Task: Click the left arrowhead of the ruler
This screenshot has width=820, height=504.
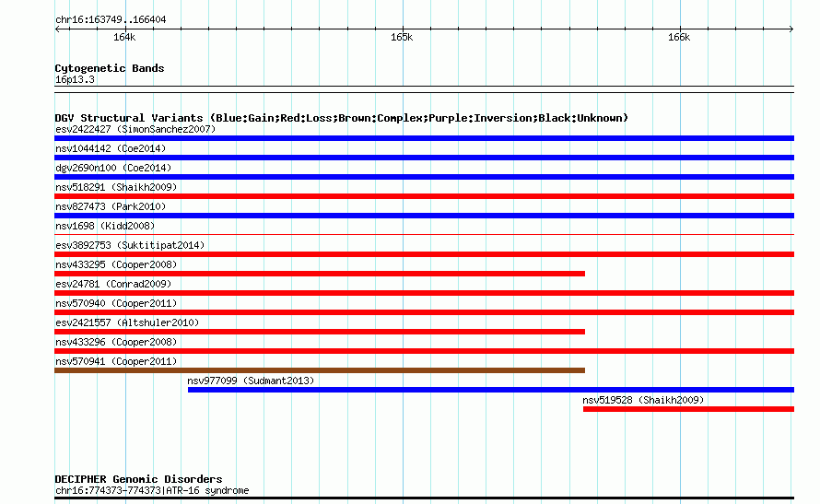Action: tap(57, 29)
